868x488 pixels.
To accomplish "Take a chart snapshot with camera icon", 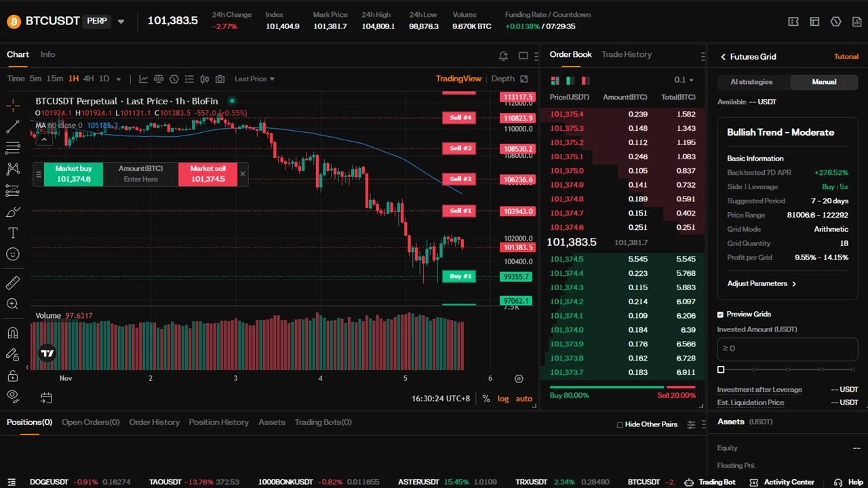I will coord(220,79).
